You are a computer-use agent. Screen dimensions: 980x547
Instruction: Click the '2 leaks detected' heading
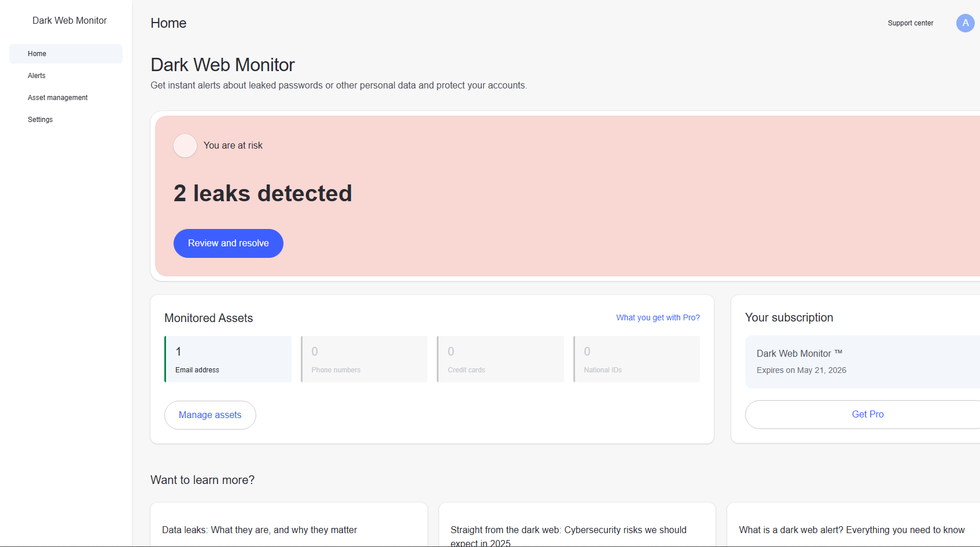[x=263, y=193]
